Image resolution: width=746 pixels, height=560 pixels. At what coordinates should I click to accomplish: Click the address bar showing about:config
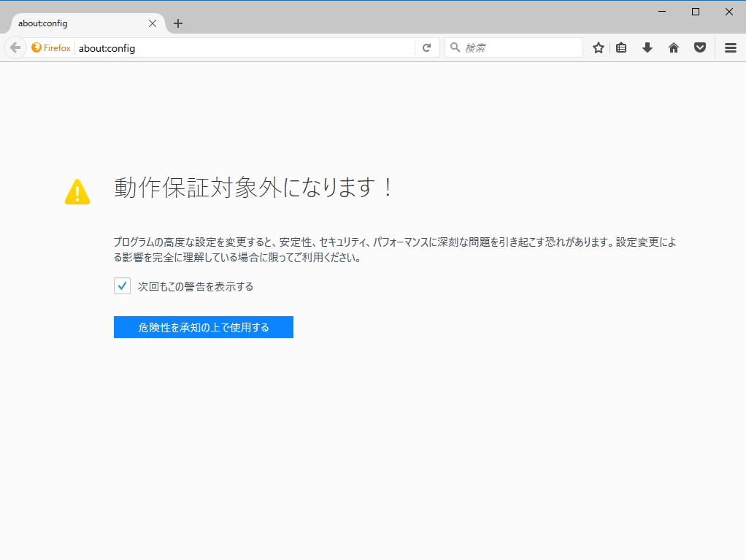pyautogui.click(x=219, y=47)
